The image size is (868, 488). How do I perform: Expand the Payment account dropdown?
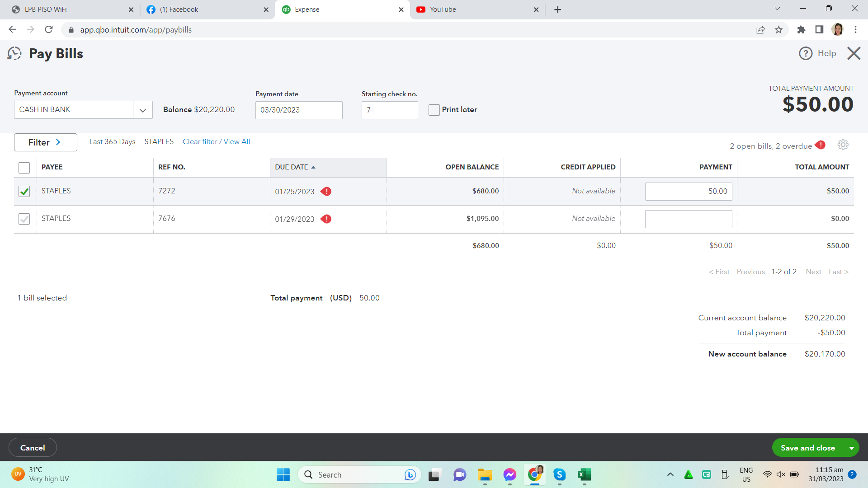point(142,110)
